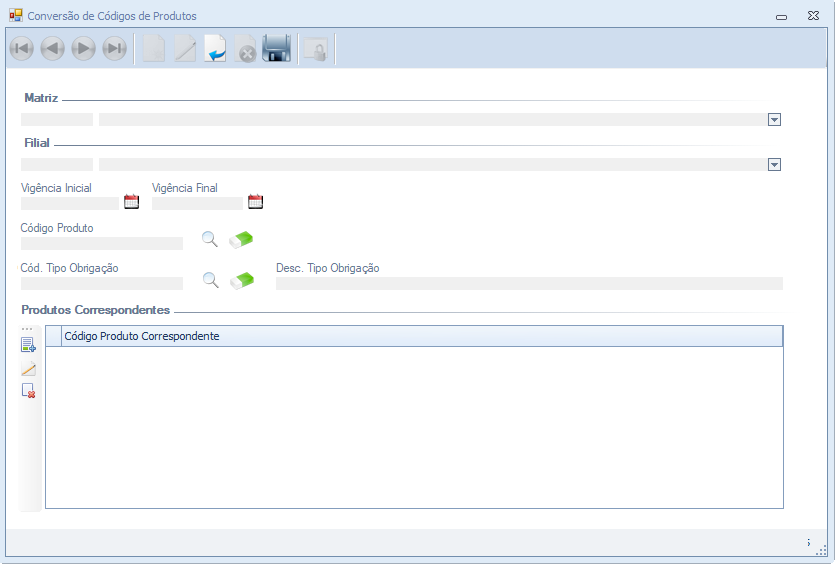Click the Vigência Final date field
835x564 pixels.
(x=197, y=203)
